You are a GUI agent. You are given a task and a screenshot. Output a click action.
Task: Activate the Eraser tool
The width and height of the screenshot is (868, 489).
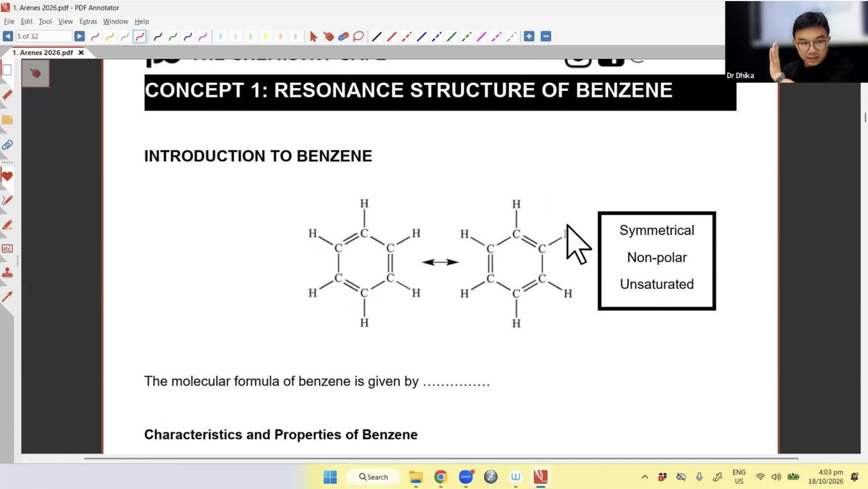click(343, 36)
